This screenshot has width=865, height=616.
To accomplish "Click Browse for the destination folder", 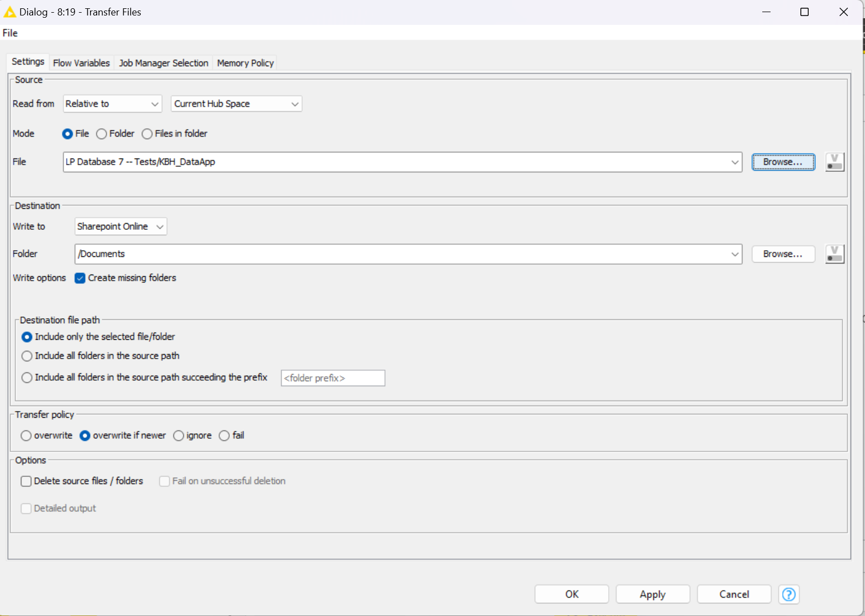I will coord(783,254).
